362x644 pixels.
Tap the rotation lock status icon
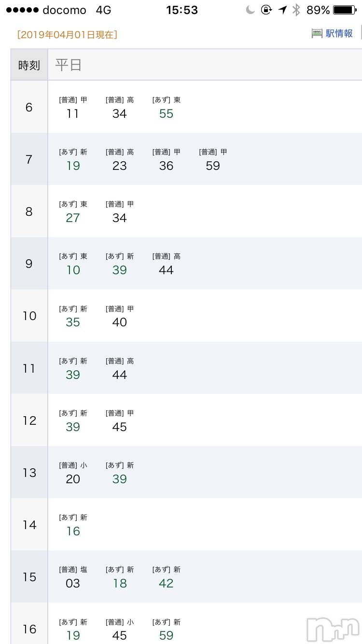click(266, 10)
